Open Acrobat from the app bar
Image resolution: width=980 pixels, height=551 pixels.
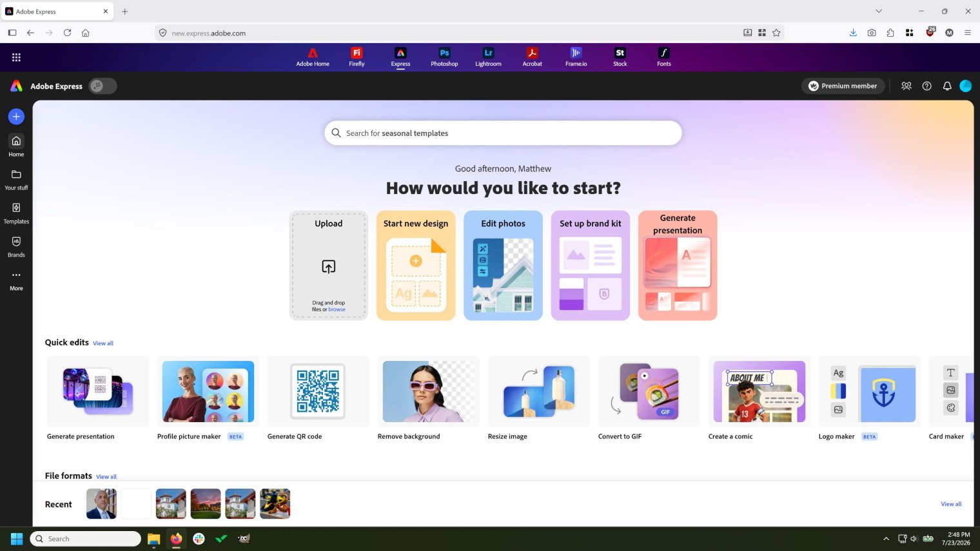(x=532, y=57)
